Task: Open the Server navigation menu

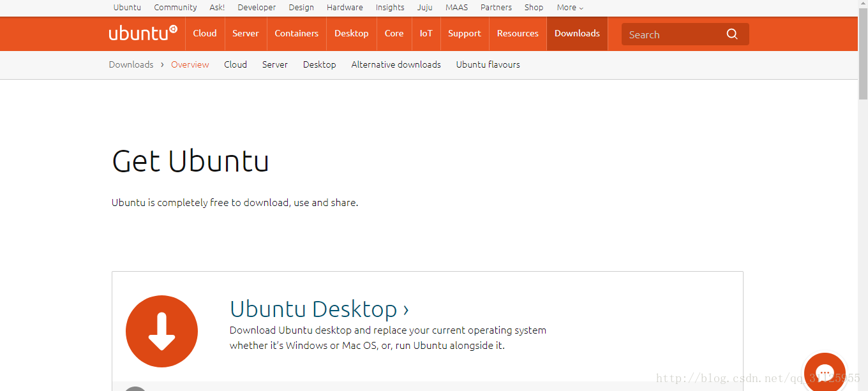Action: (246, 33)
